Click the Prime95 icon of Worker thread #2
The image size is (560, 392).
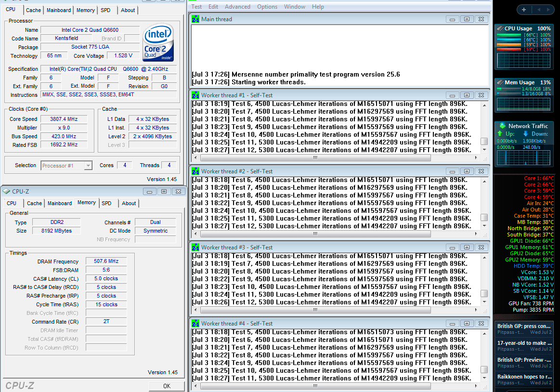pos(195,171)
